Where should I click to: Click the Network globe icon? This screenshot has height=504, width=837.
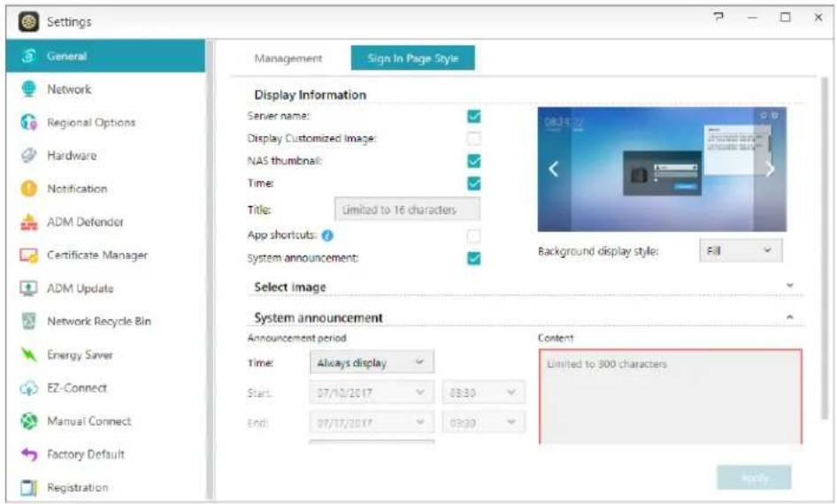[29, 88]
